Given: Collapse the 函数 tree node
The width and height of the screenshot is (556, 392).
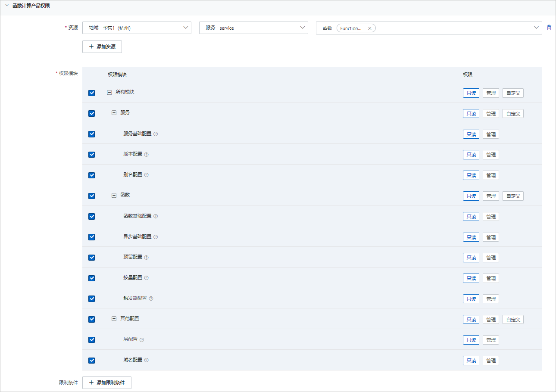Looking at the screenshot, I should point(114,195).
